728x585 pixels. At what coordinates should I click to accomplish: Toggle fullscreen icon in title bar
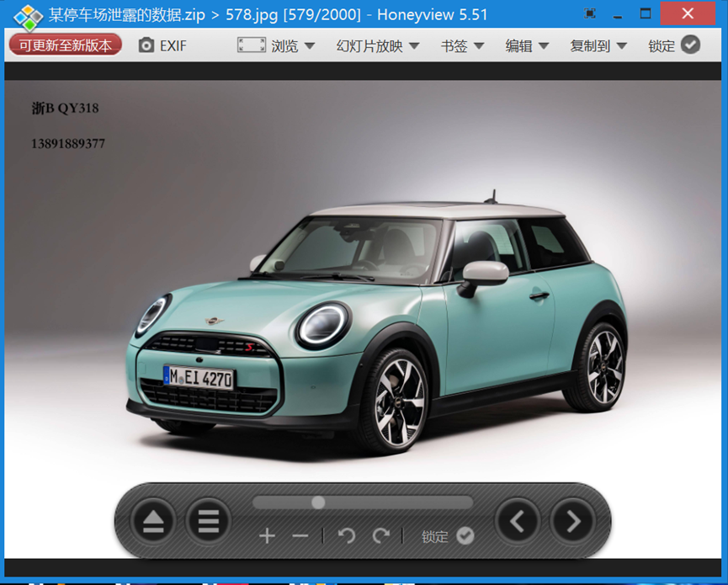[590, 14]
